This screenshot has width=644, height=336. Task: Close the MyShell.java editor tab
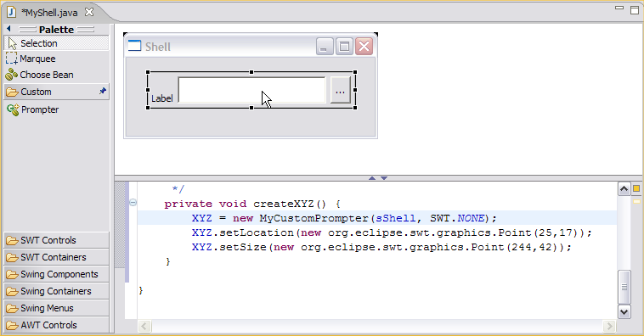point(88,13)
